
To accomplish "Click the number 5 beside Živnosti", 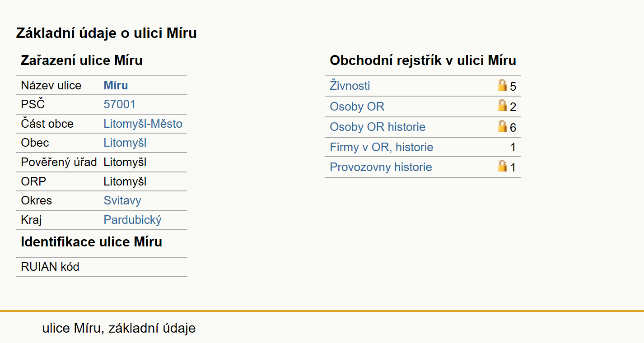I will tap(513, 86).
